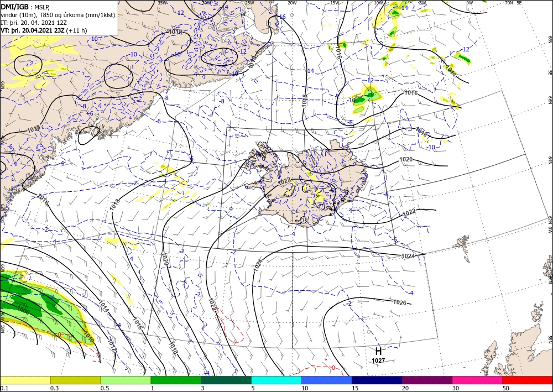This screenshot has width=553, height=392.
Task: Click the 0.5 legend scale value
Action: (105, 388)
